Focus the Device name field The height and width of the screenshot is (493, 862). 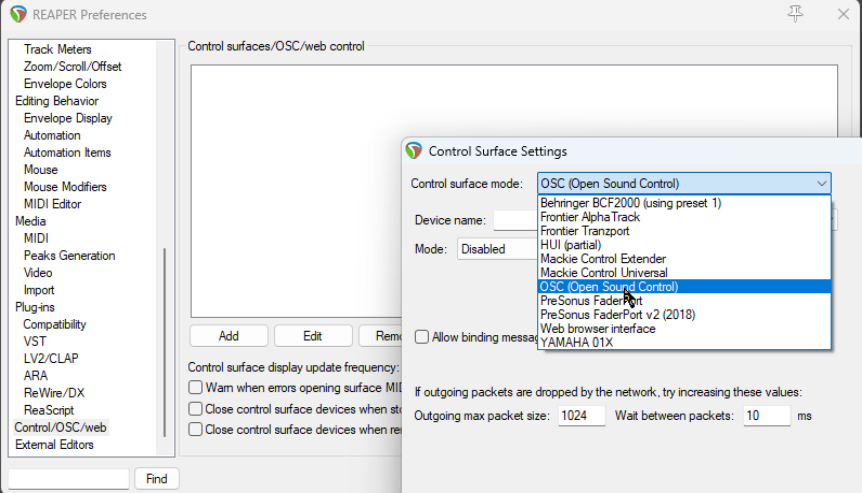(515, 220)
